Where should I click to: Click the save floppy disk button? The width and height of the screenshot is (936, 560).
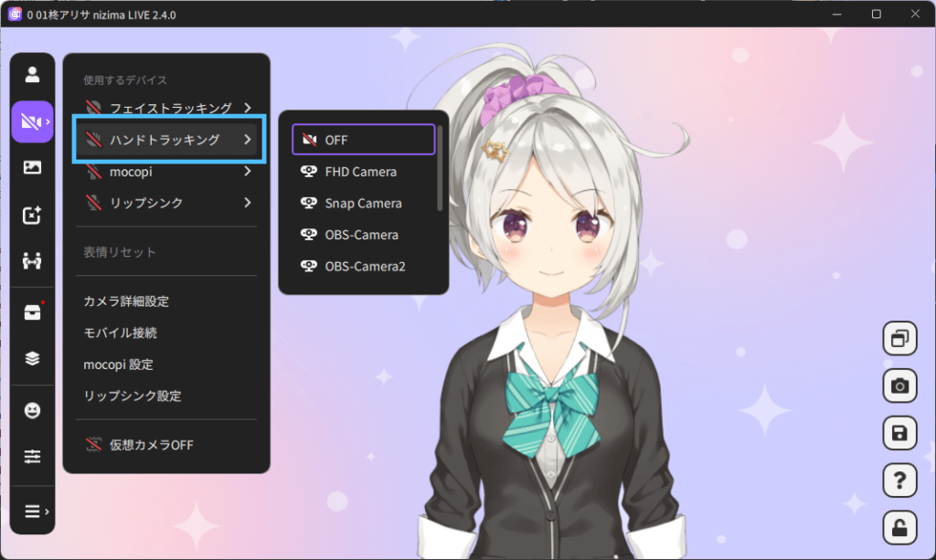tap(899, 432)
